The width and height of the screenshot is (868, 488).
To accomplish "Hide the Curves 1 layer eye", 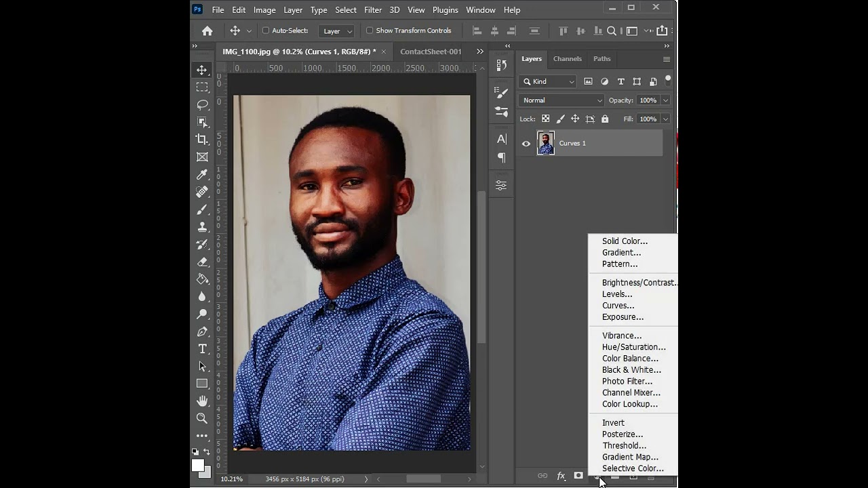I will (526, 144).
